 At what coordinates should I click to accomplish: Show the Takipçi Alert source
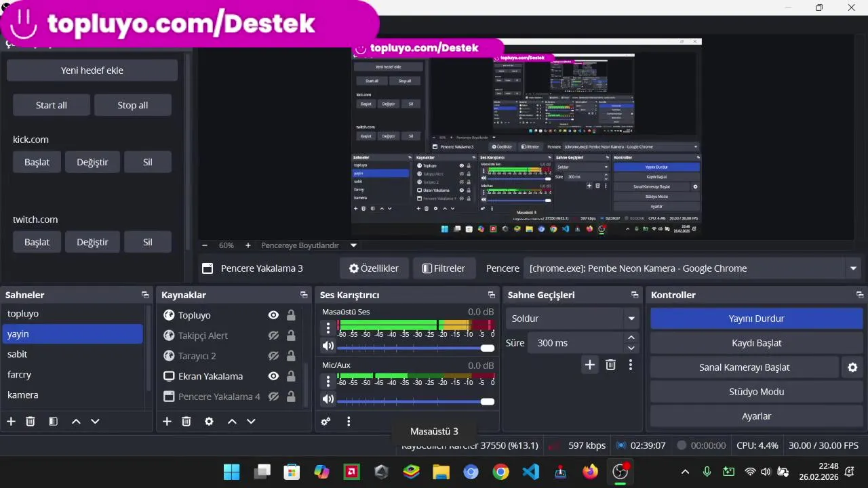click(273, 335)
